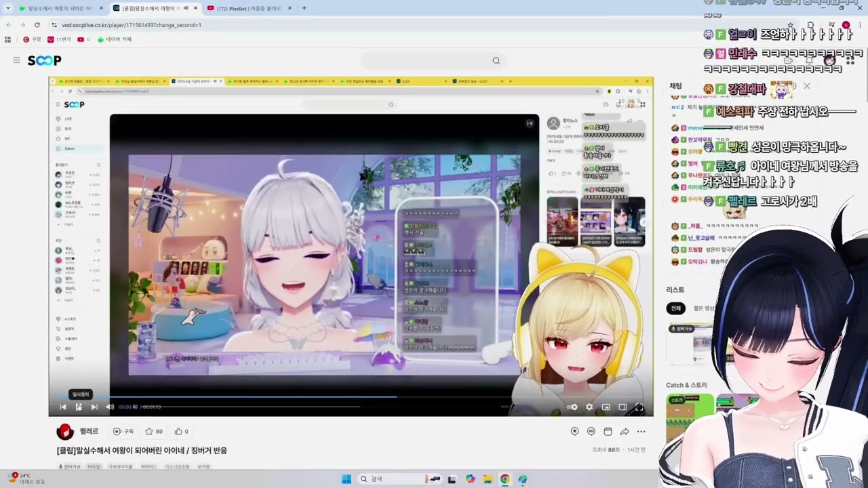Enter fullscreen in the video player
Screen dimensions: 868x488
639,407
